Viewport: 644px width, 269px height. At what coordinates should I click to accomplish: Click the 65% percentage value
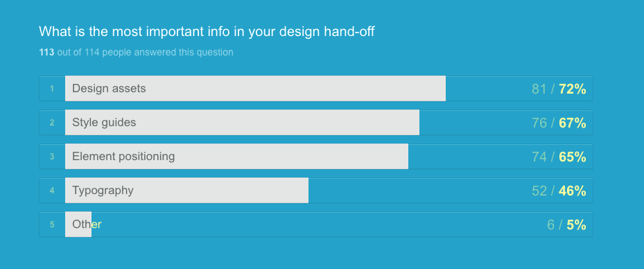pyautogui.click(x=572, y=157)
